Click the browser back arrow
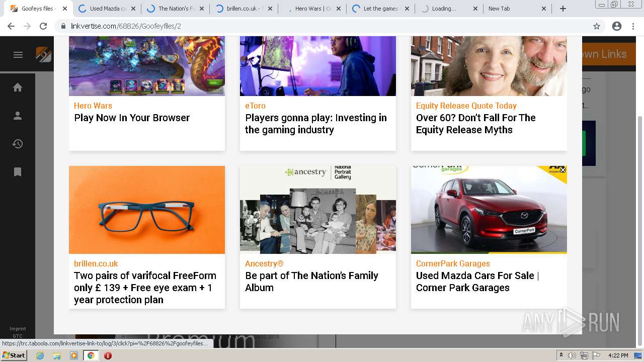This screenshot has height=362, width=644. tap(11, 26)
